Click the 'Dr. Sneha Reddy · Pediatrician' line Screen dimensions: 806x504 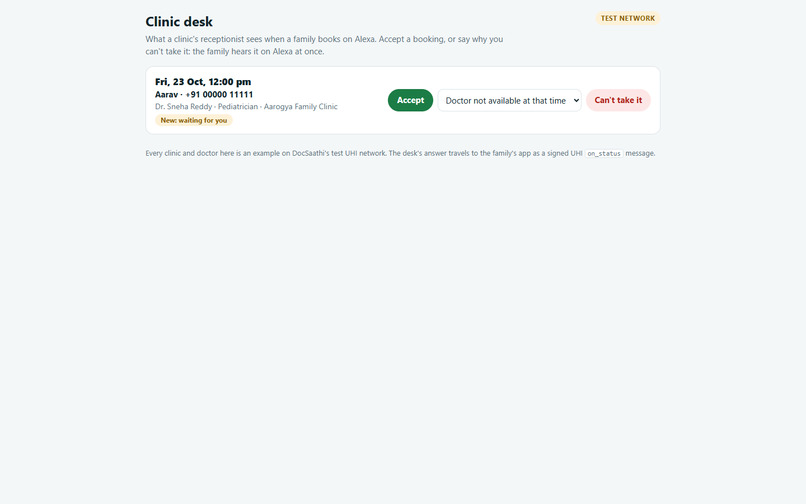click(246, 106)
